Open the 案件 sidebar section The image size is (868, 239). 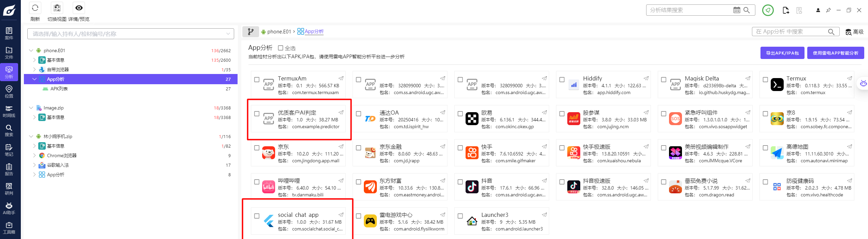pyautogui.click(x=9, y=33)
